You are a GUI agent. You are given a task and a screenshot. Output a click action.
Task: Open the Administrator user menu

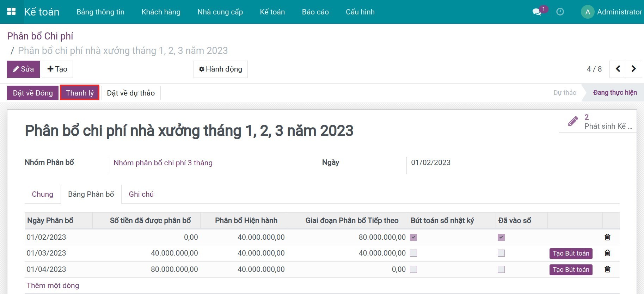coord(612,12)
